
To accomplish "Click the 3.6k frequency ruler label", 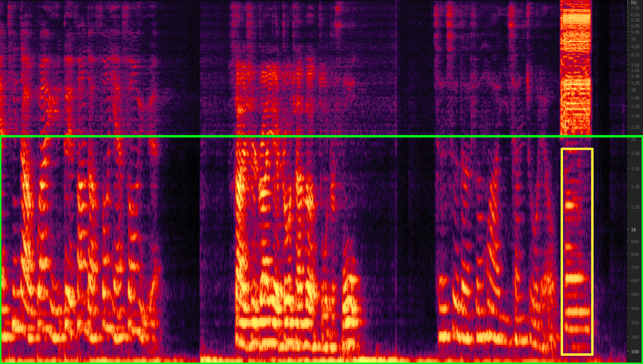I will pyautogui.click(x=634, y=70).
